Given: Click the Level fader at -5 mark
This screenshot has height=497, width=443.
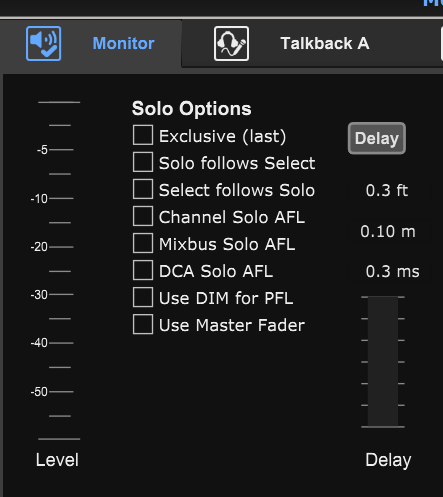Looking at the screenshot, I should tap(61, 150).
